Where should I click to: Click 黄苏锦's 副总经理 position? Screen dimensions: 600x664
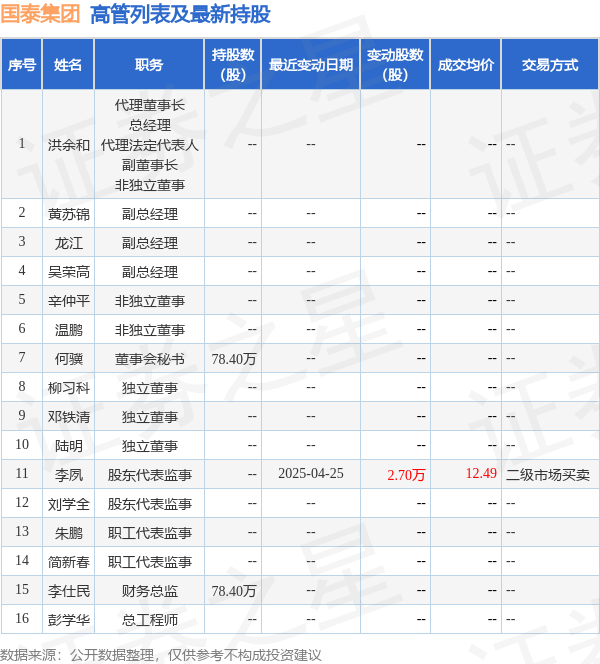pos(149,214)
